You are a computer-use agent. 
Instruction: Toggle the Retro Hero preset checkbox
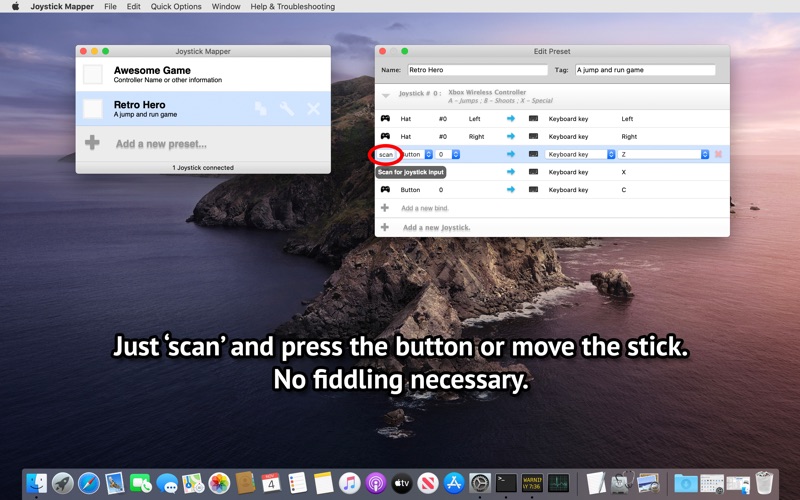(93, 109)
